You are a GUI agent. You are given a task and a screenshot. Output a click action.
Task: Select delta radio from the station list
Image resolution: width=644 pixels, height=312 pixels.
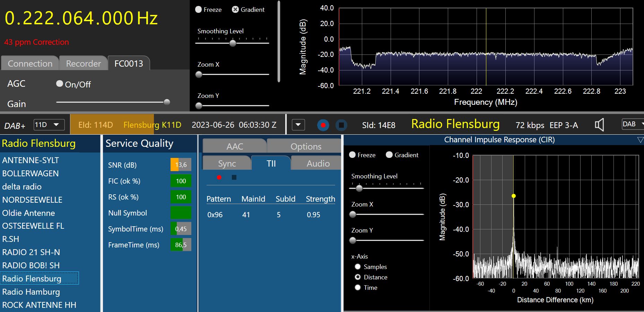pyautogui.click(x=22, y=187)
